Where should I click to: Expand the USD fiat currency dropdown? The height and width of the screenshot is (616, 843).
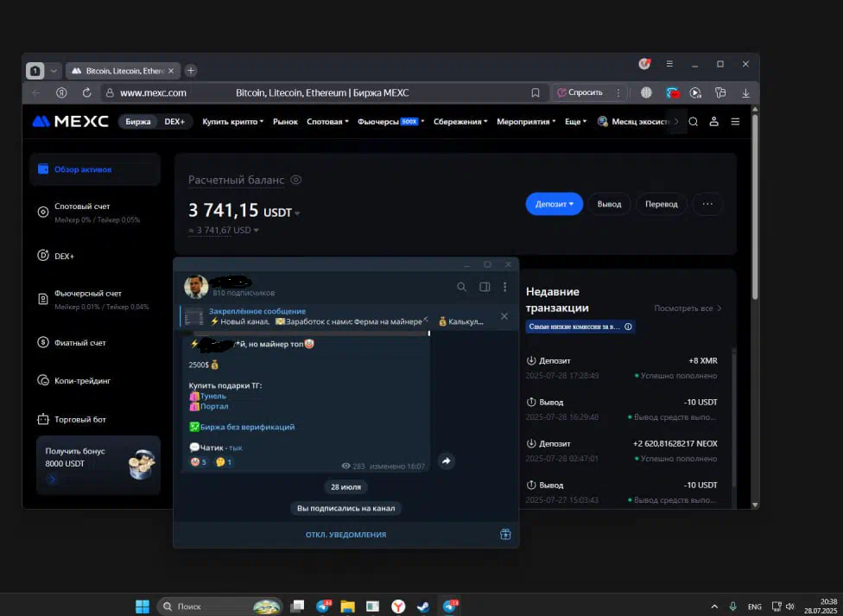point(246,231)
